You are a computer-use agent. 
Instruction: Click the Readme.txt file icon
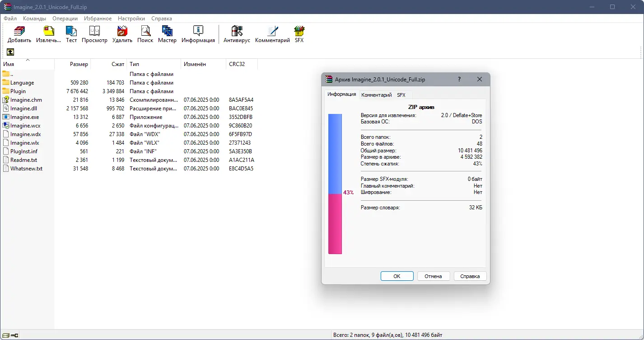coord(6,160)
